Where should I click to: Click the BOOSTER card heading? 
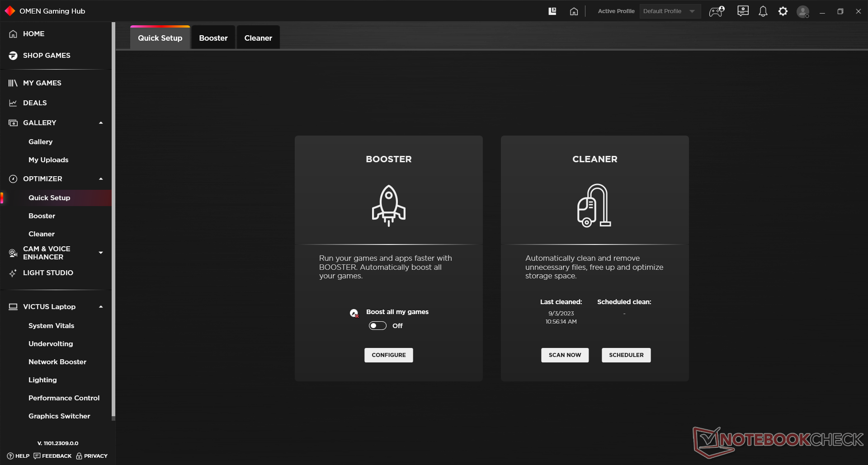click(389, 159)
